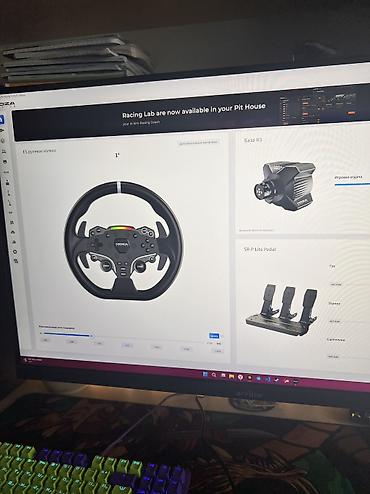The width and height of the screenshot is (370, 494).
Task: Open the Home tab highlighted in the sidebar
Action: (2, 119)
